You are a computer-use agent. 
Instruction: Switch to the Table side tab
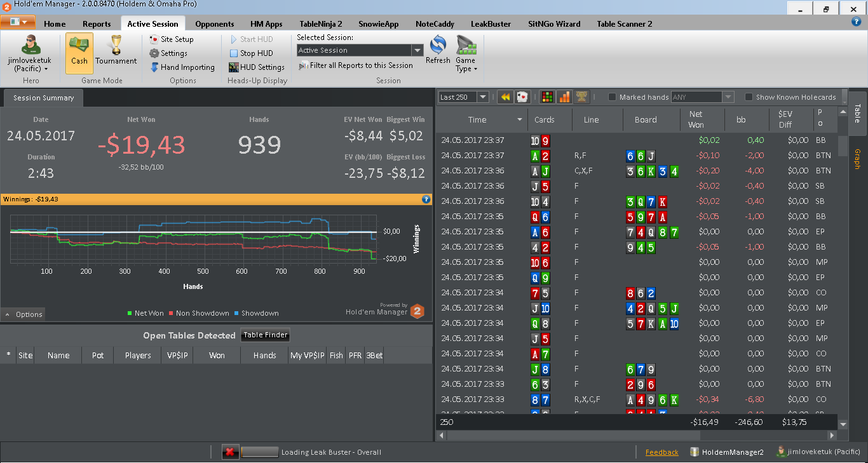(x=857, y=114)
